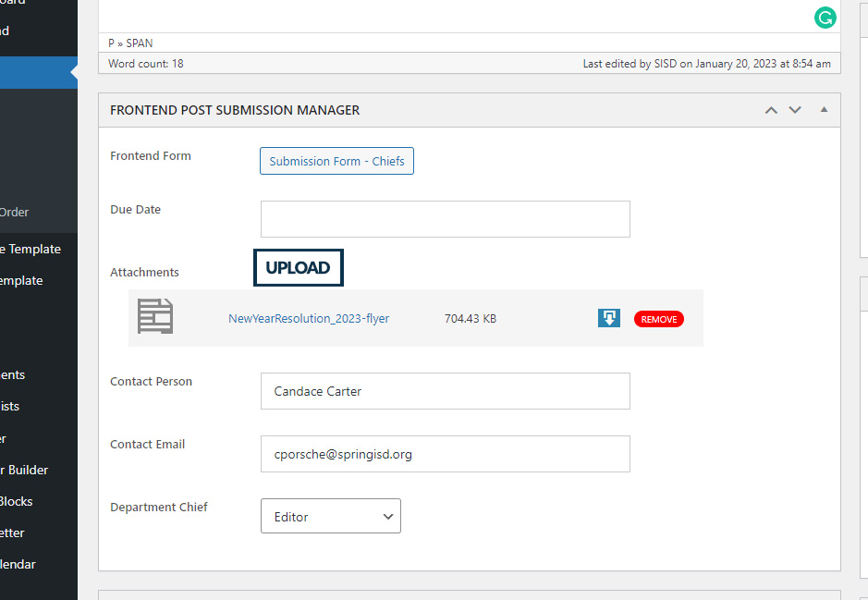Image resolution: width=868 pixels, height=600 pixels.
Task: Remove the NewYearResolution flyer attachment
Action: (x=659, y=319)
